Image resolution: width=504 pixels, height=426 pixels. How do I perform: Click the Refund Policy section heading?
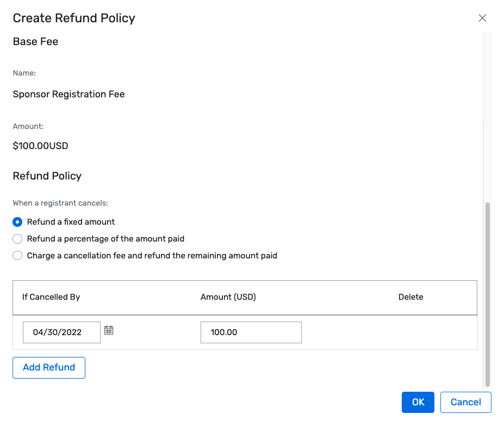pyautogui.click(x=47, y=176)
